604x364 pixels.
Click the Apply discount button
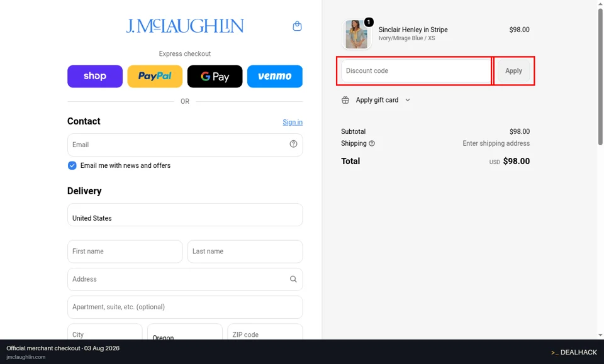click(x=513, y=71)
